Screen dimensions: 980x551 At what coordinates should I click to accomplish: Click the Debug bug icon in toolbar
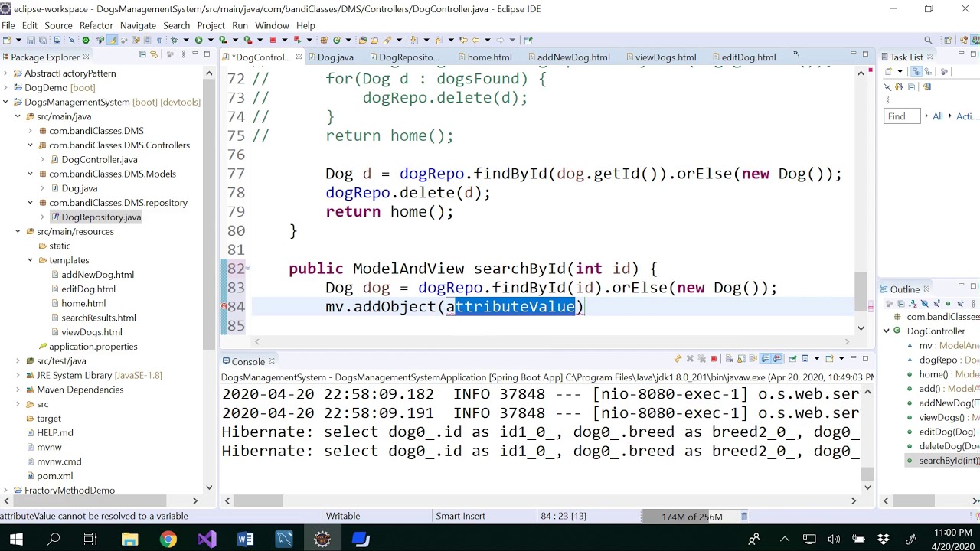pos(175,40)
